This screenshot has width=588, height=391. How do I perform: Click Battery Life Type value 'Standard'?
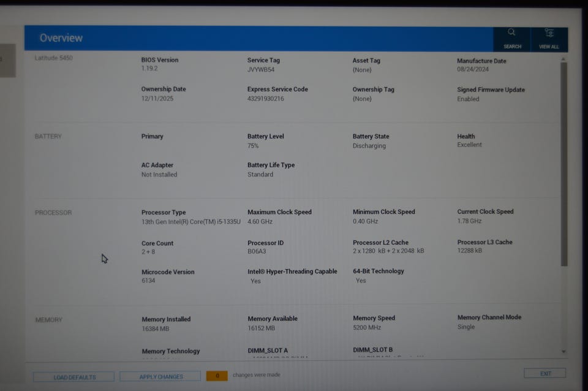click(x=260, y=175)
